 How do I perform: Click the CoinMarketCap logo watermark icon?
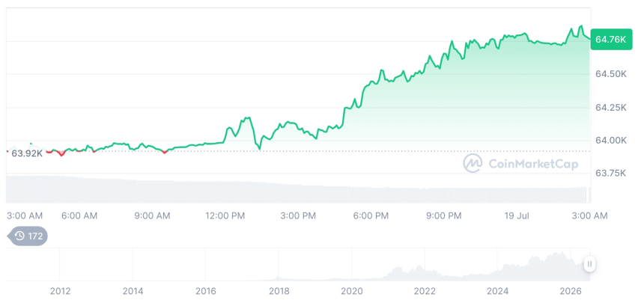point(473,164)
